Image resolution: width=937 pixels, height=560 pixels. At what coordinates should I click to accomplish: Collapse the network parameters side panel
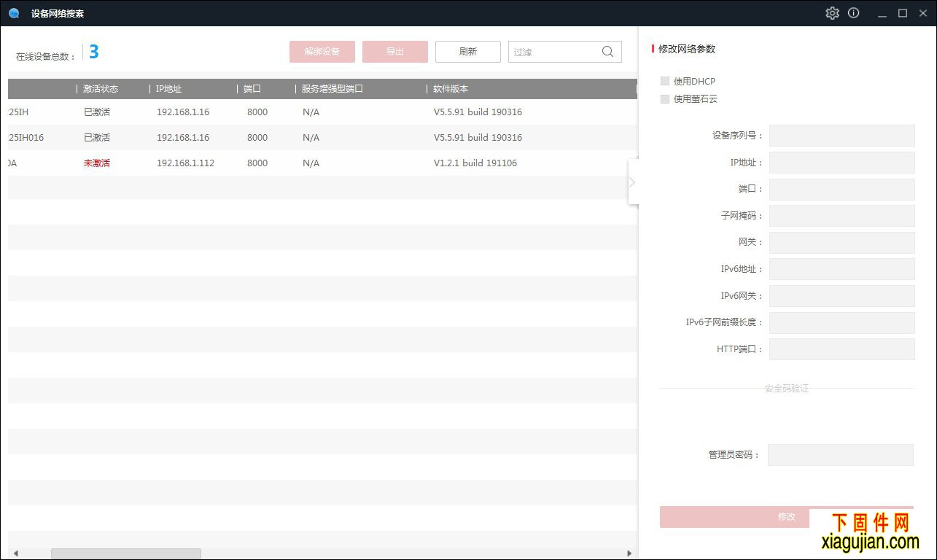coord(632,182)
